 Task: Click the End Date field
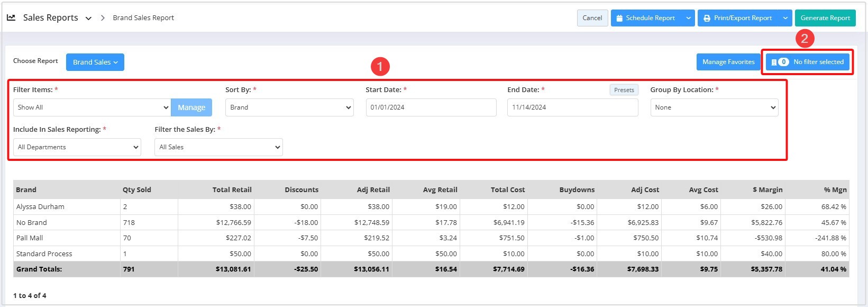(x=573, y=107)
